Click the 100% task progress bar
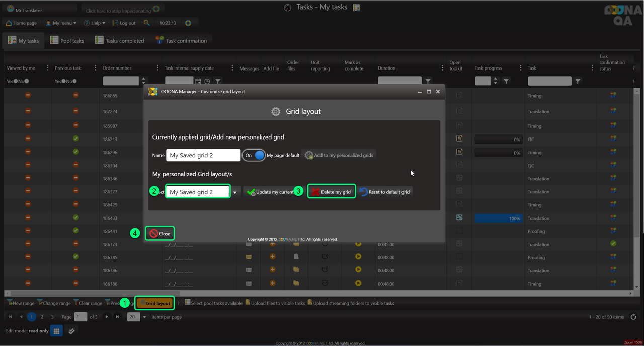Screen dimensions: 644x346 [498, 218]
